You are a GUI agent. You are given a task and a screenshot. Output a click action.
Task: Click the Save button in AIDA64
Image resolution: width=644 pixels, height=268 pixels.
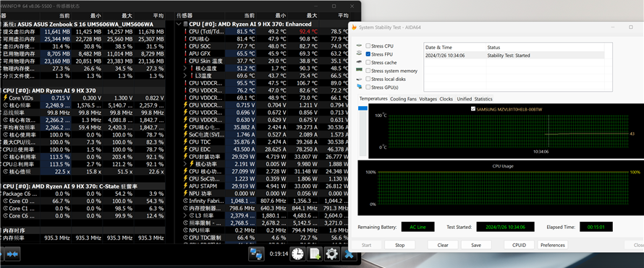[x=476, y=245]
